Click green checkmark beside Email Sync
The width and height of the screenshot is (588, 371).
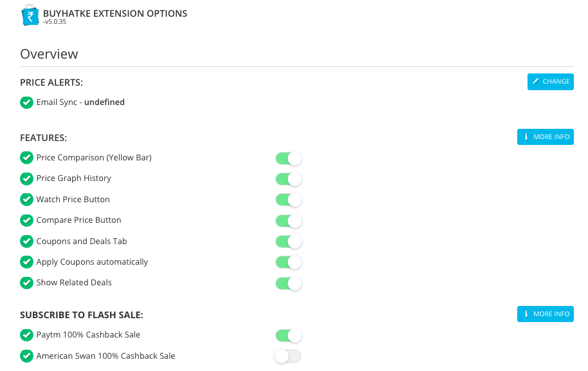(x=26, y=102)
